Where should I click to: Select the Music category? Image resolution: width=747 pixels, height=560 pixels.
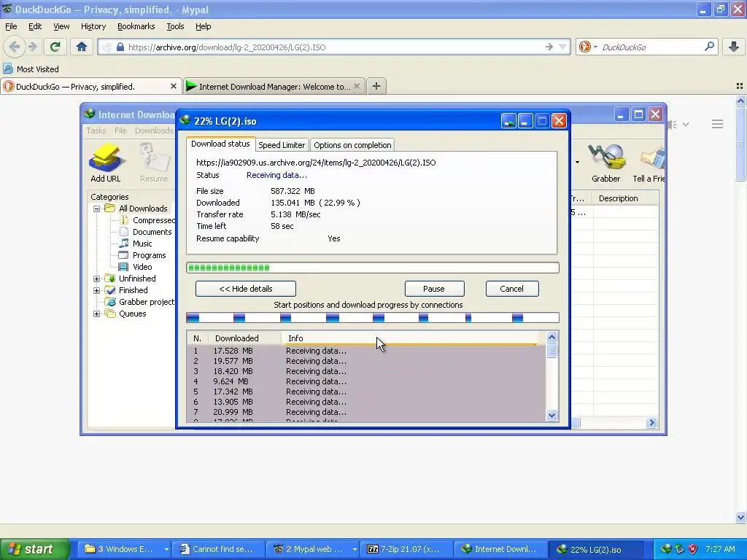(x=136, y=244)
